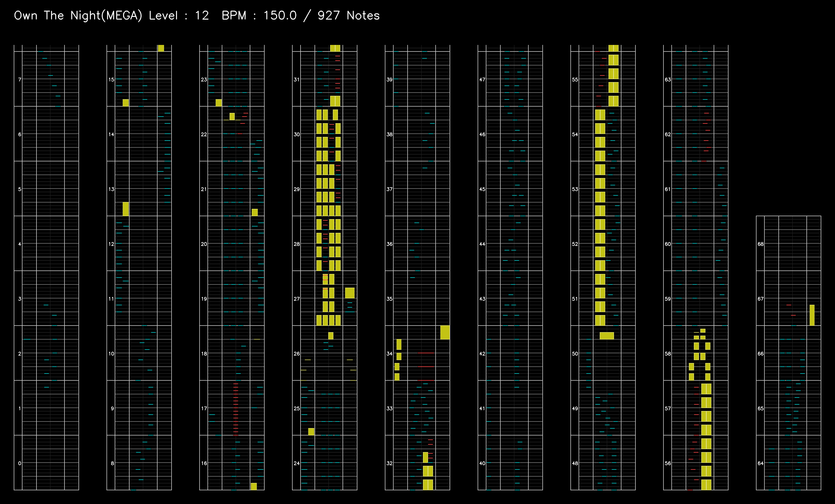
Task: Select measure number 64 label
Action: click(x=761, y=463)
